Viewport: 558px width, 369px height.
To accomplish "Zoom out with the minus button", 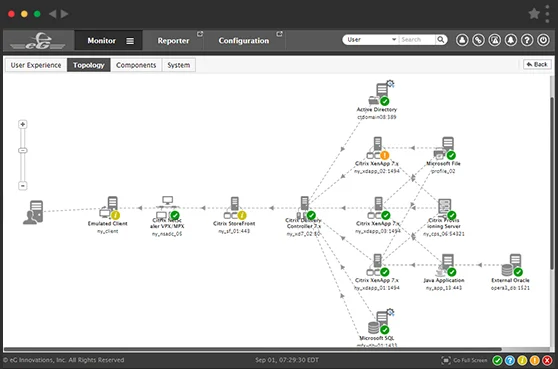I will (22, 186).
